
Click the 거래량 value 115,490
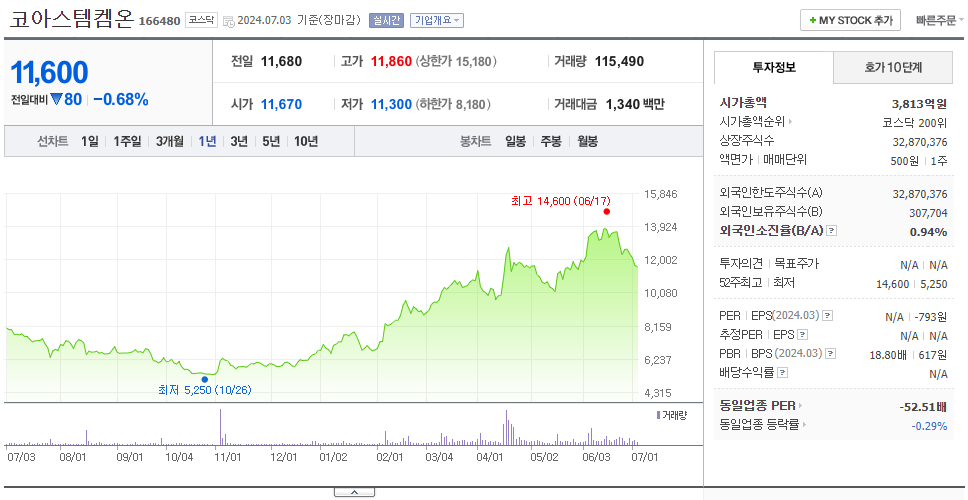click(x=619, y=61)
